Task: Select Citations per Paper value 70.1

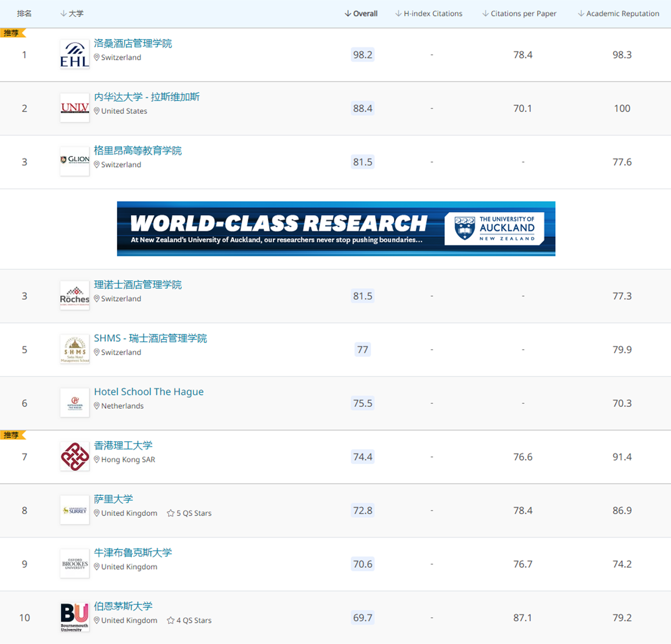Action: tap(522, 108)
